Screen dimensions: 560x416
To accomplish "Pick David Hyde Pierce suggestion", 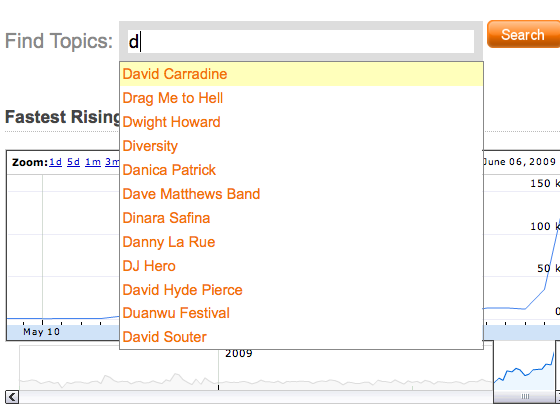I will 301,290.
